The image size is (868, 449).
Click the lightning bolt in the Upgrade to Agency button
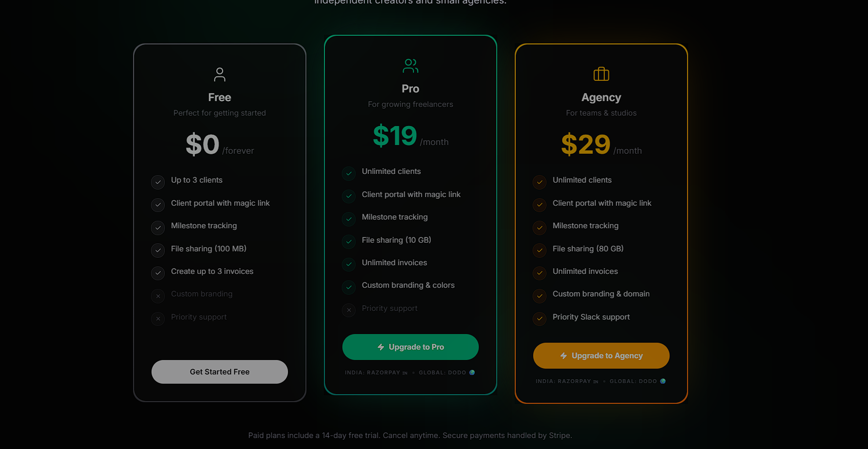coord(563,356)
